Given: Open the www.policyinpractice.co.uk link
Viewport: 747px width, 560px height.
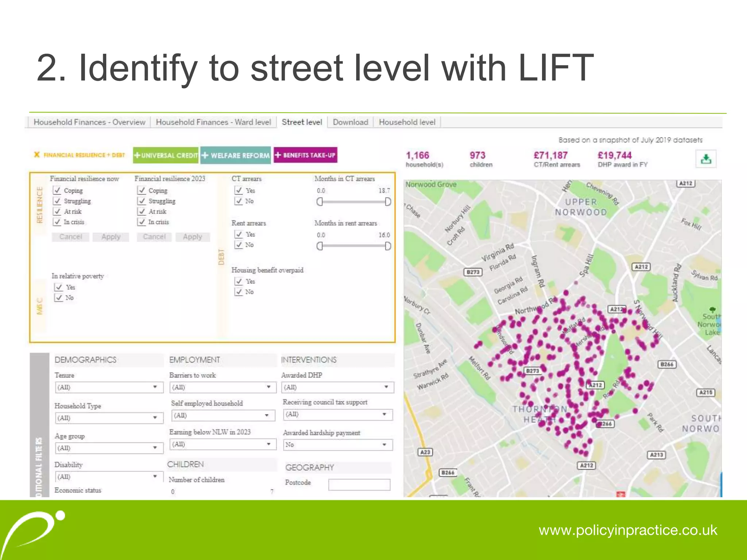Looking at the screenshot, I should (628, 530).
